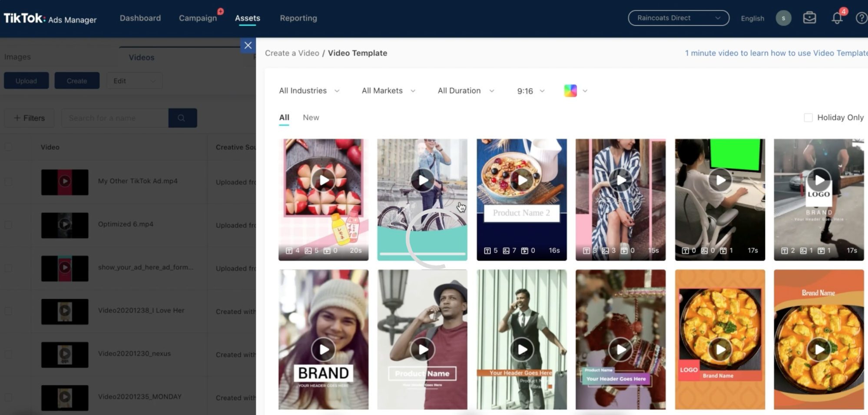This screenshot has height=415, width=868.
Task: Click the Upload button
Action: click(26, 81)
